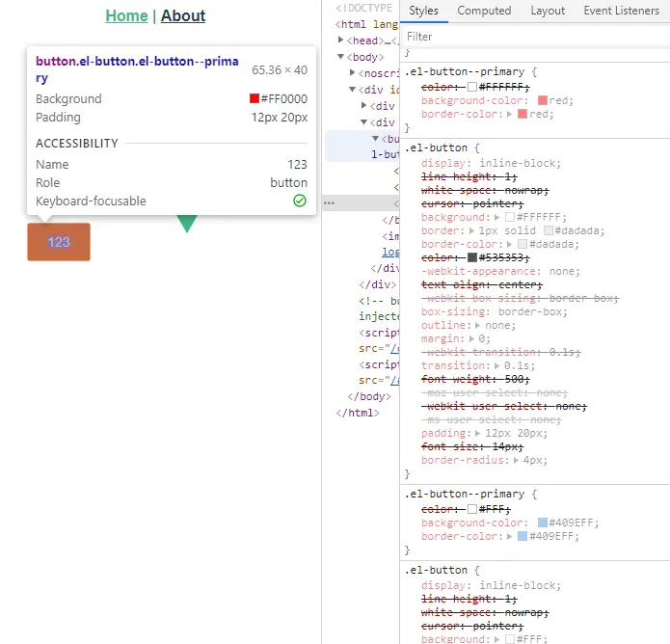Expand border-color: red shorthand triangle
Viewport: 670px width, 644px height.
coord(509,114)
